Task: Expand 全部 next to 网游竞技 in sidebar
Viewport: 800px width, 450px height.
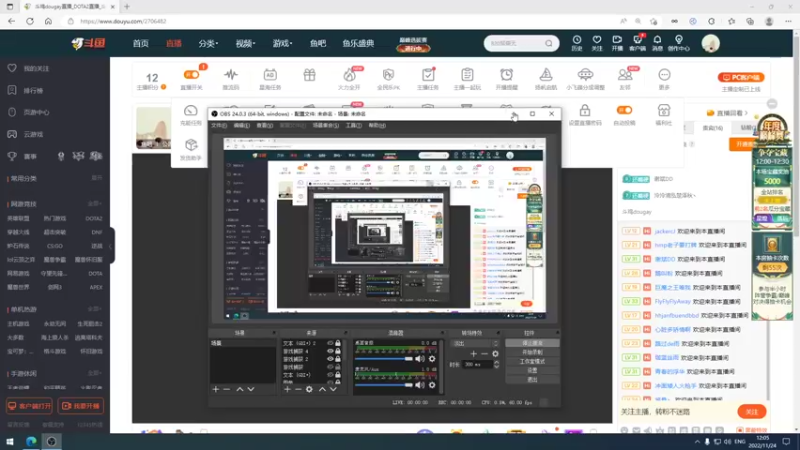Action: (x=94, y=204)
